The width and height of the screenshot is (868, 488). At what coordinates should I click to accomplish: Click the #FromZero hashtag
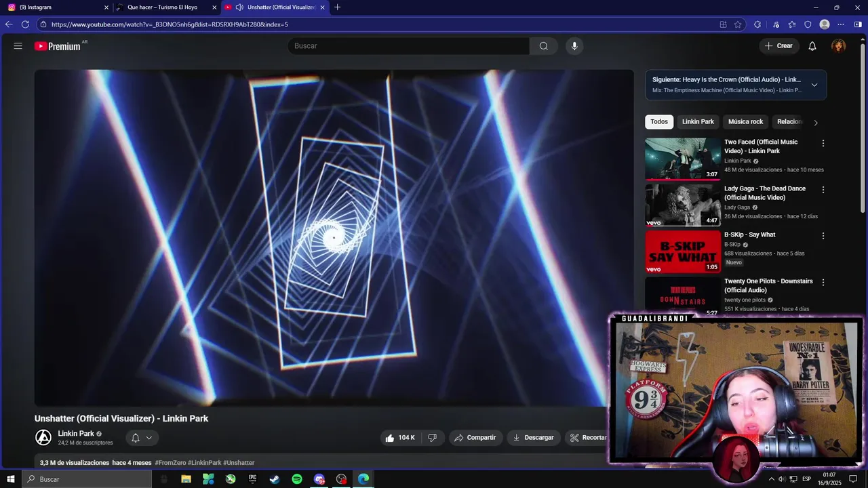(170, 463)
